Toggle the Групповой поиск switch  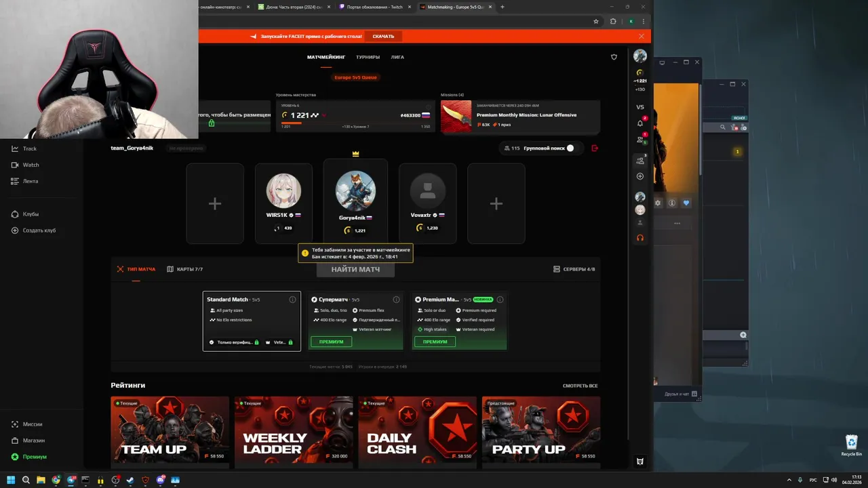tap(570, 148)
